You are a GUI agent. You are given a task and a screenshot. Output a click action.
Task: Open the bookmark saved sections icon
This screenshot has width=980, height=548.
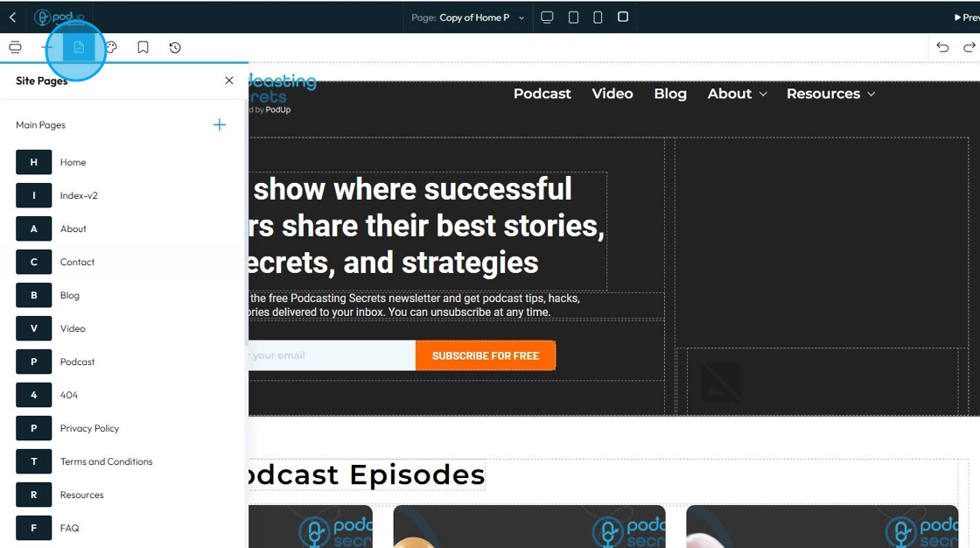143,47
